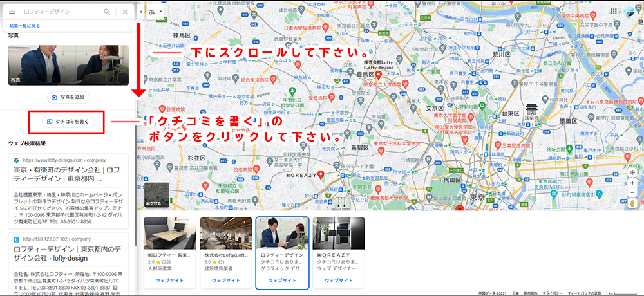Open the large 写真 photo thumbnail
644x296 pixels.
[x=68, y=65]
